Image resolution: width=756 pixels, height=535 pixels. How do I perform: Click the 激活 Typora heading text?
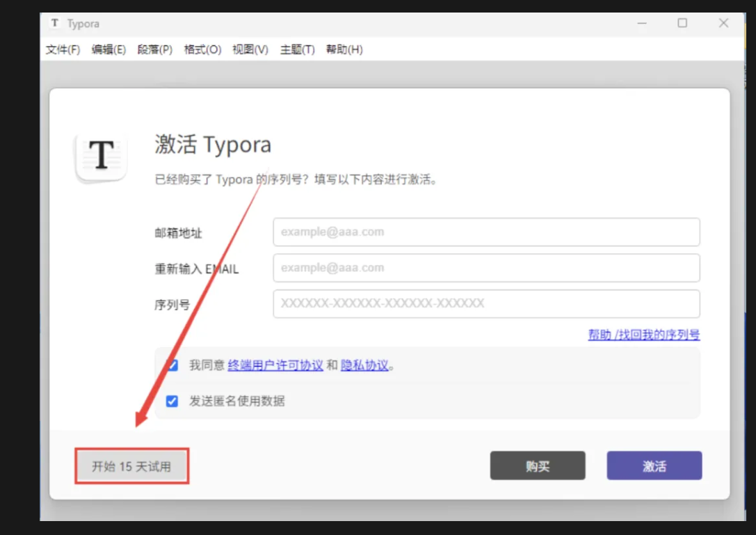pyautogui.click(x=213, y=144)
